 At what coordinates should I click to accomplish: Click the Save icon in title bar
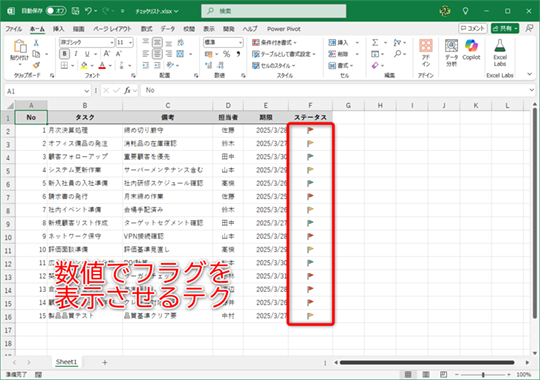click(x=75, y=11)
